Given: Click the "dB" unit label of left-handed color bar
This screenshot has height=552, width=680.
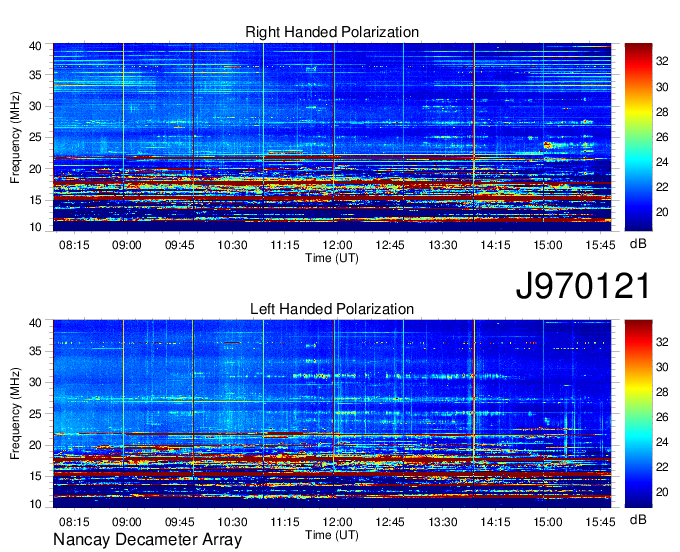Looking at the screenshot, I should pyautogui.click(x=638, y=519).
